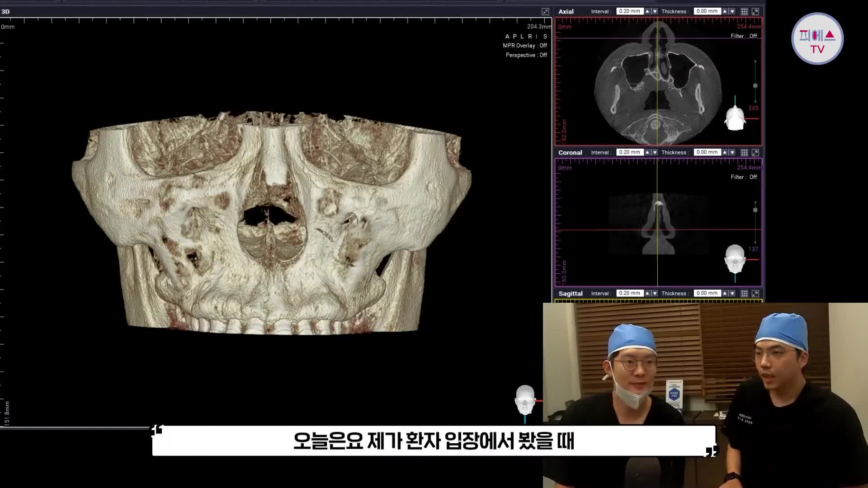This screenshot has height=488, width=868.
Task: Select the S orientation view button
Action: 545,37
